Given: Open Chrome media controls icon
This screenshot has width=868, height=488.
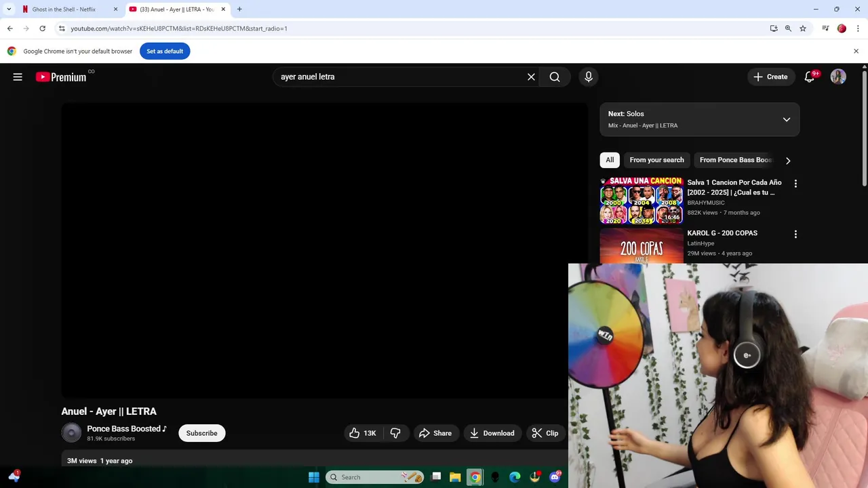Looking at the screenshot, I should tap(825, 28).
